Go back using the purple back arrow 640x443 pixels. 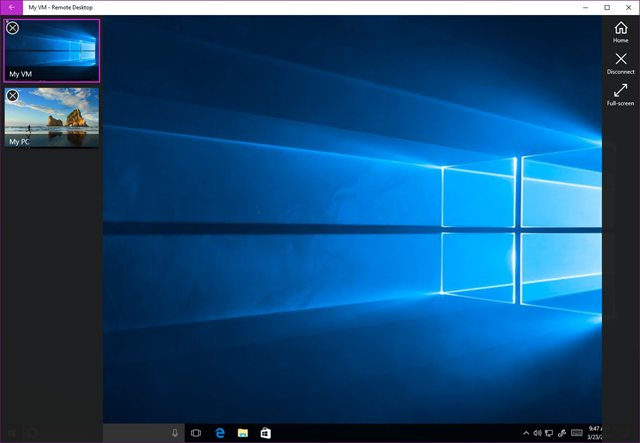pos(11,7)
